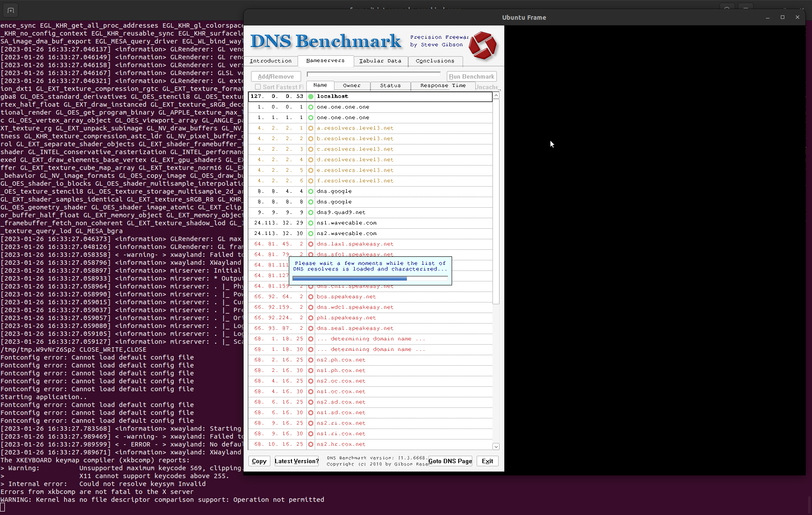
Task: Enable the Sort Fastest First checkbox
Action: pyautogui.click(x=258, y=87)
